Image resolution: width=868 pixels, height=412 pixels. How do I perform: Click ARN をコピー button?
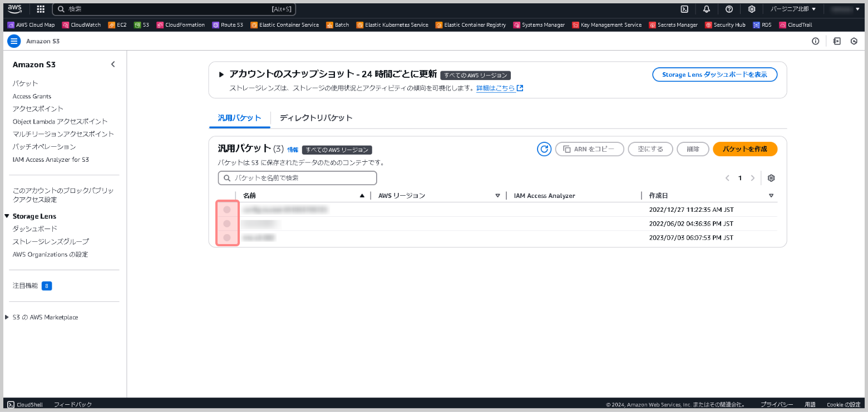(590, 149)
